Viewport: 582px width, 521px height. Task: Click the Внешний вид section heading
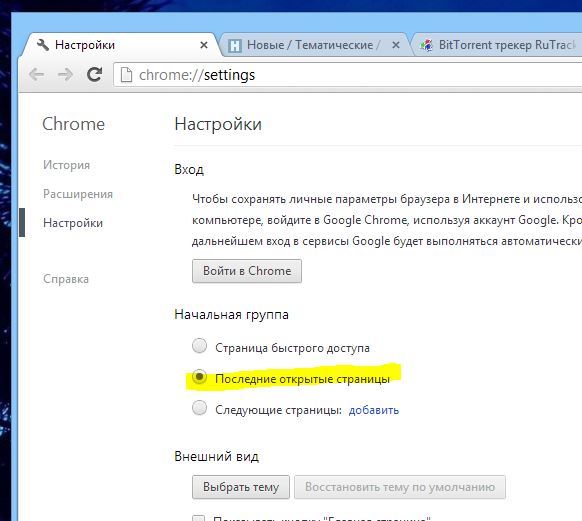pyautogui.click(x=216, y=456)
